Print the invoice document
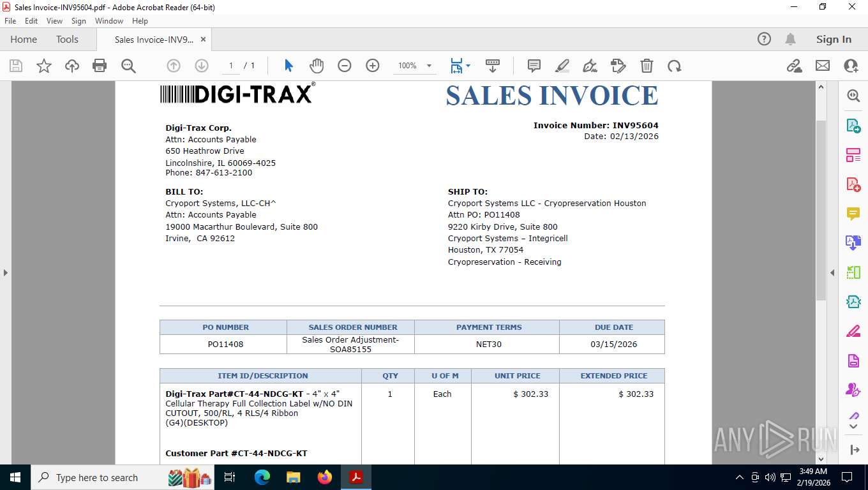868x490 pixels. [x=100, y=66]
